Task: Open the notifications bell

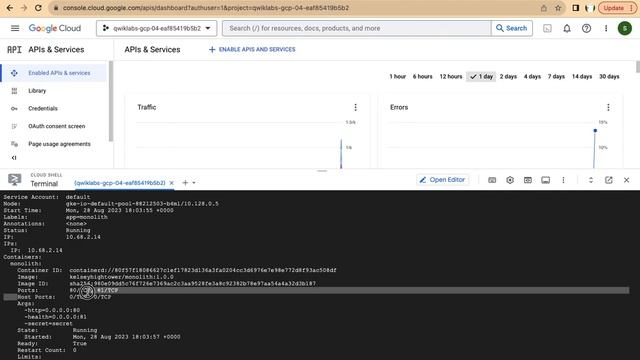Action: point(567,28)
